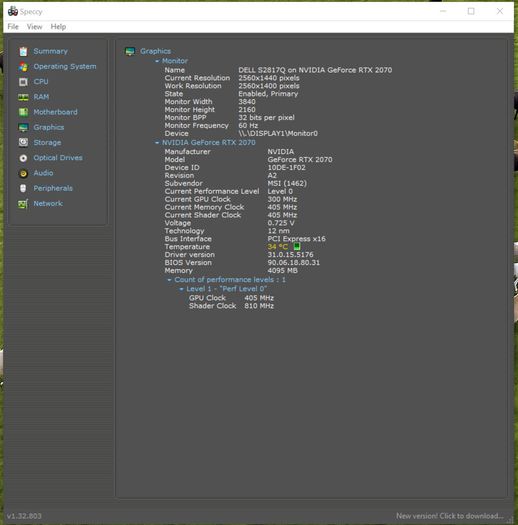The width and height of the screenshot is (518, 525).
Task: Click the CPU chip icon
Action: click(x=23, y=82)
